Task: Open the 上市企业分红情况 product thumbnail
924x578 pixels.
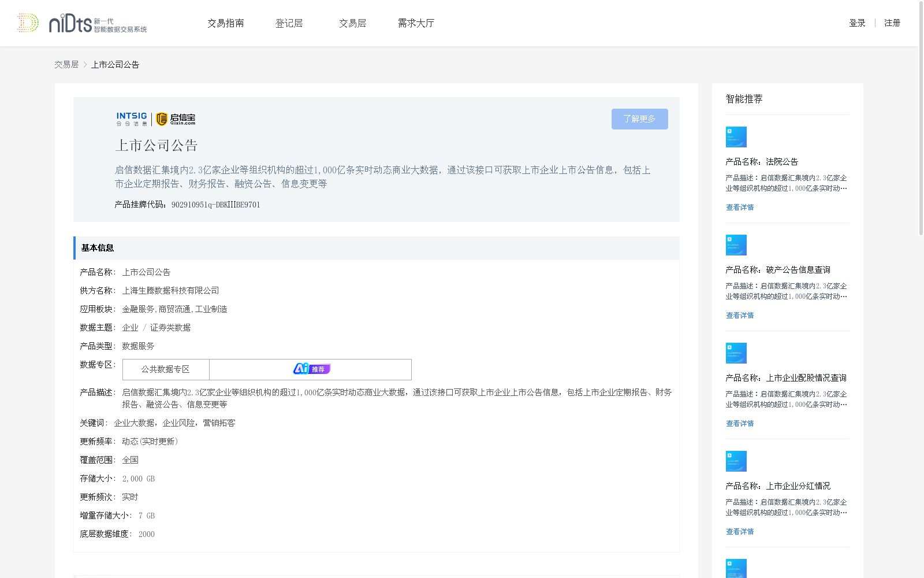Action: [736, 461]
